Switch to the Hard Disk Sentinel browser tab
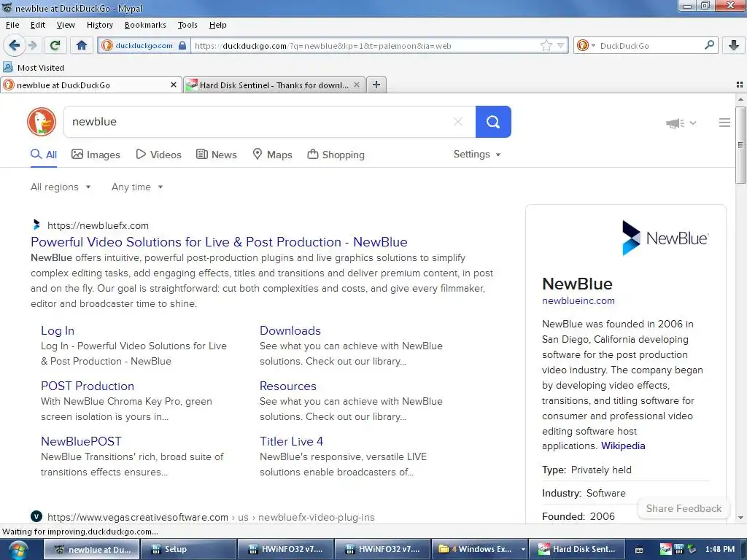This screenshot has width=747, height=560. point(274,85)
